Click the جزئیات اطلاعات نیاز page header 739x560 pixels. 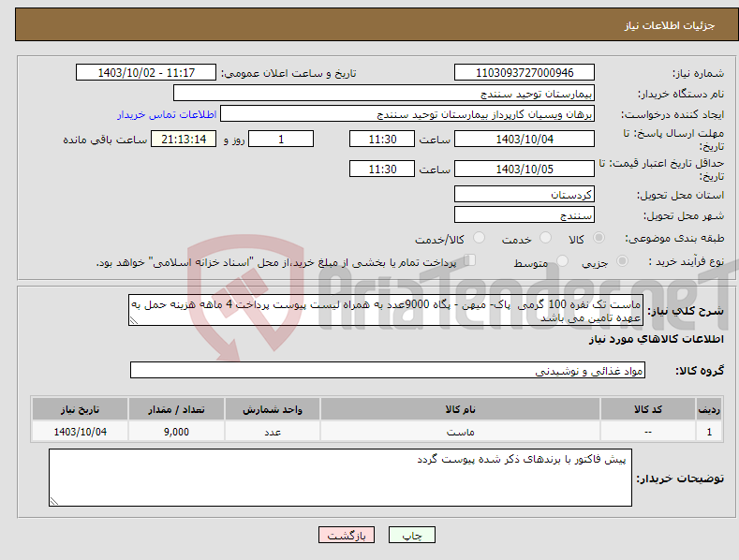click(670, 25)
